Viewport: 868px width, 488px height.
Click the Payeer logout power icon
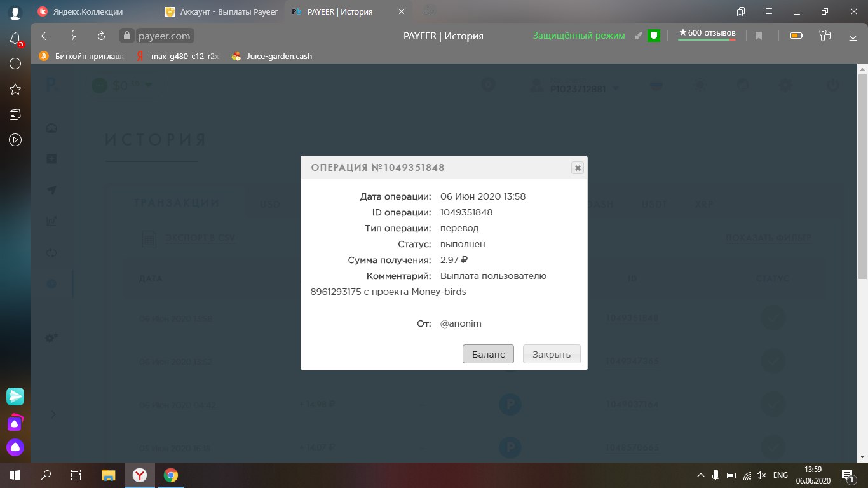pos(832,85)
